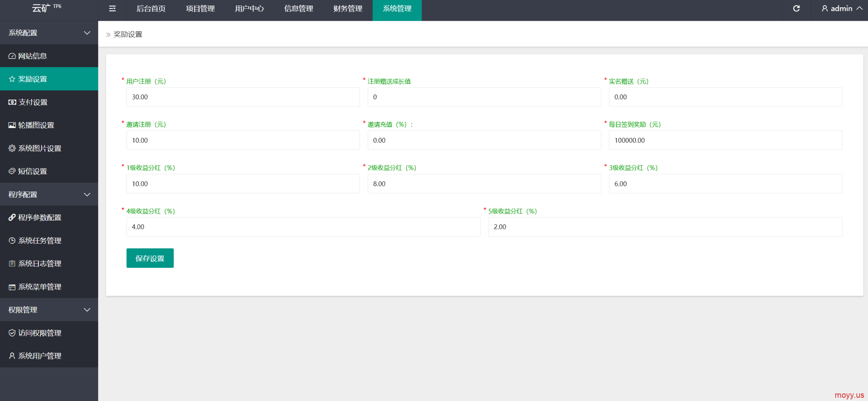Image resolution: width=868 pixels, height=401 pixels.
Task: Click the money icon beside 支付设置
Action: [12, 102]
